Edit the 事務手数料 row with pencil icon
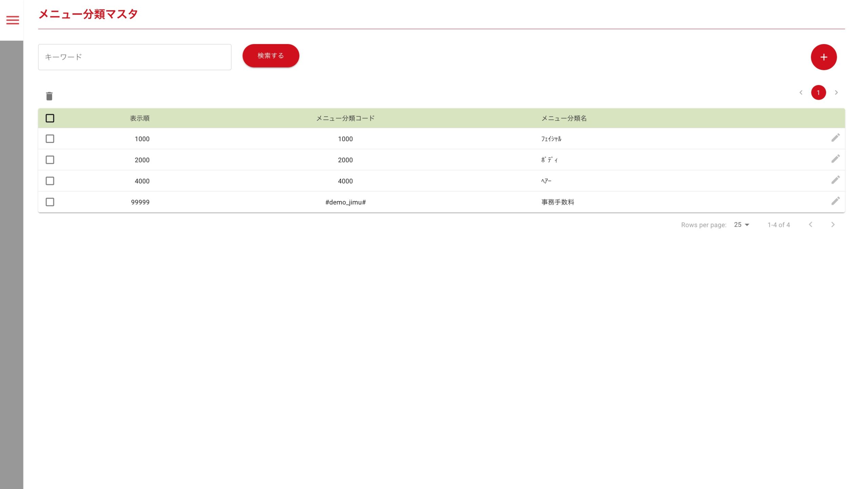 click(835, 201)
